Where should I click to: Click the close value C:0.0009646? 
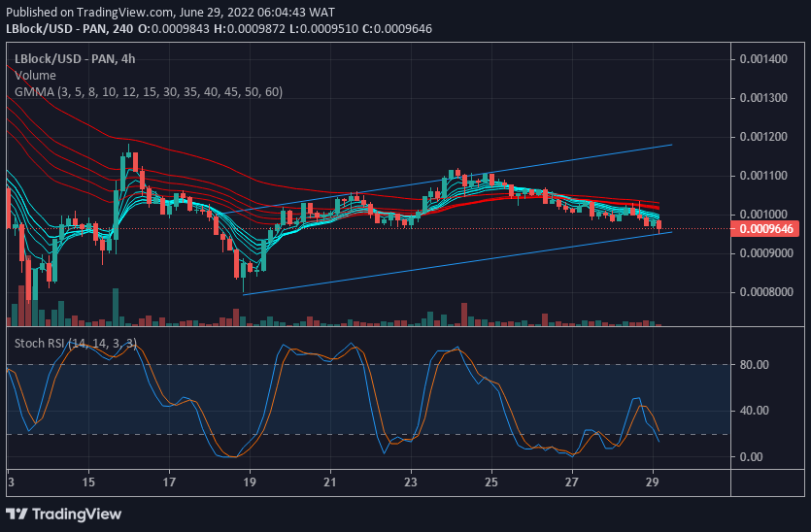pyautogui.click(x=396, y=29)
